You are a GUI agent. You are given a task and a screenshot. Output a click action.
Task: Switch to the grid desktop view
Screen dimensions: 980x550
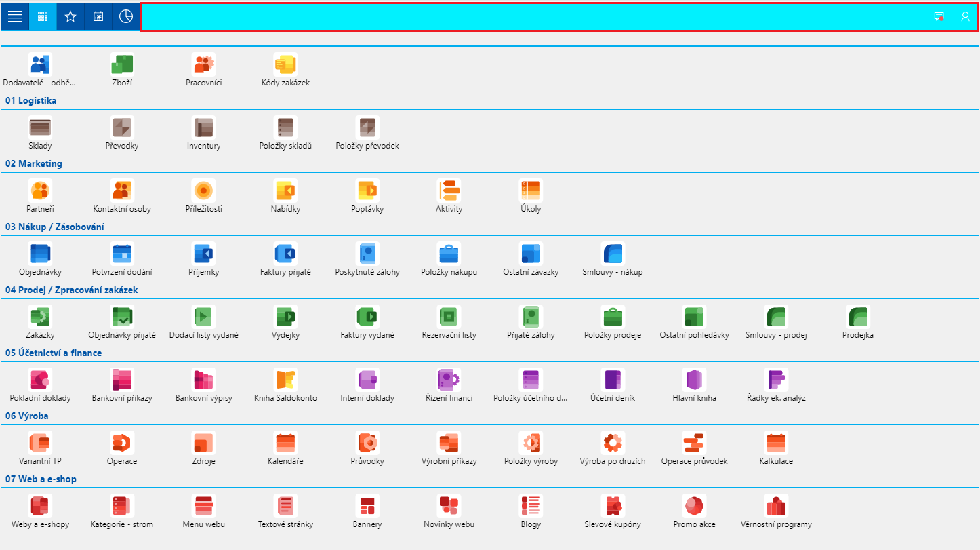[43, 16]
